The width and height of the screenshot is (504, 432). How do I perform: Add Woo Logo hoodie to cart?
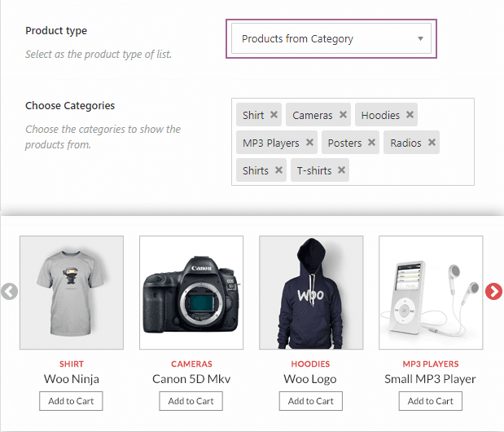coord(311,401)
